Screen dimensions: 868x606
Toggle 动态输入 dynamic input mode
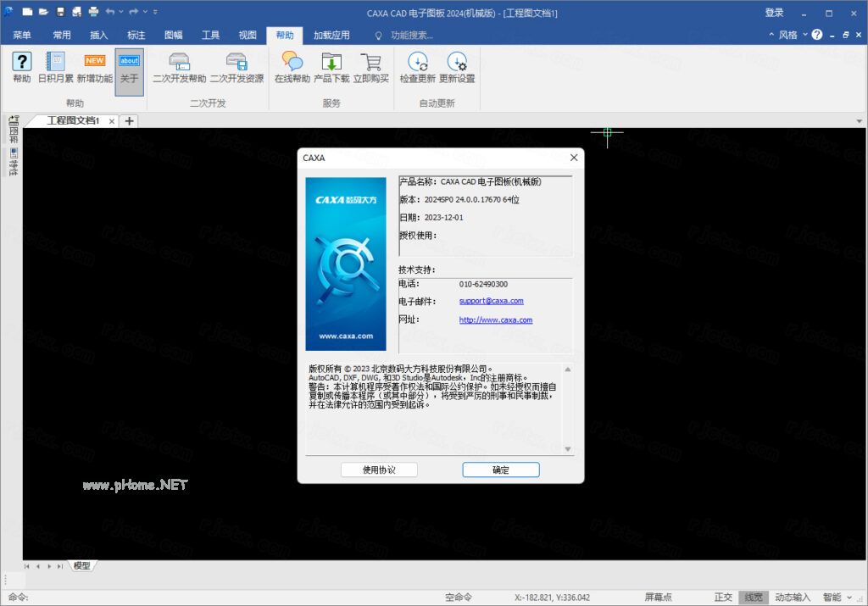click(x=791, y=597)
